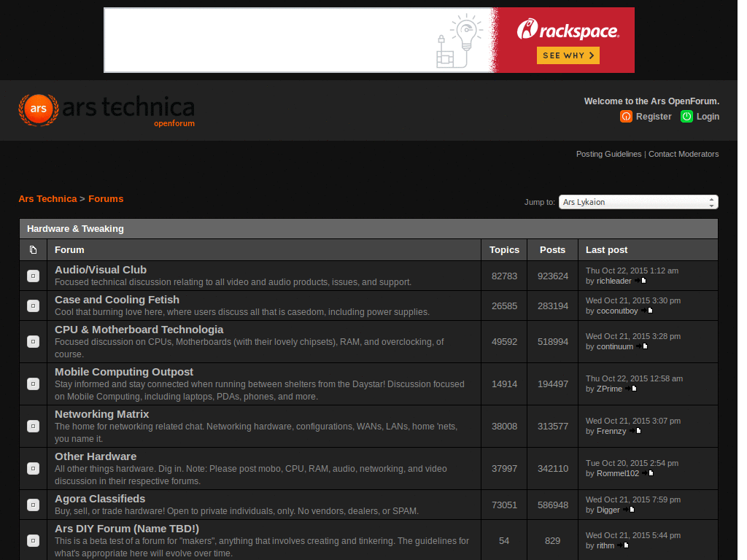The image size is (747, 560).
Task: Click the Rackspace See Why button
Action: pyautogui.click(x=568, y=55)
